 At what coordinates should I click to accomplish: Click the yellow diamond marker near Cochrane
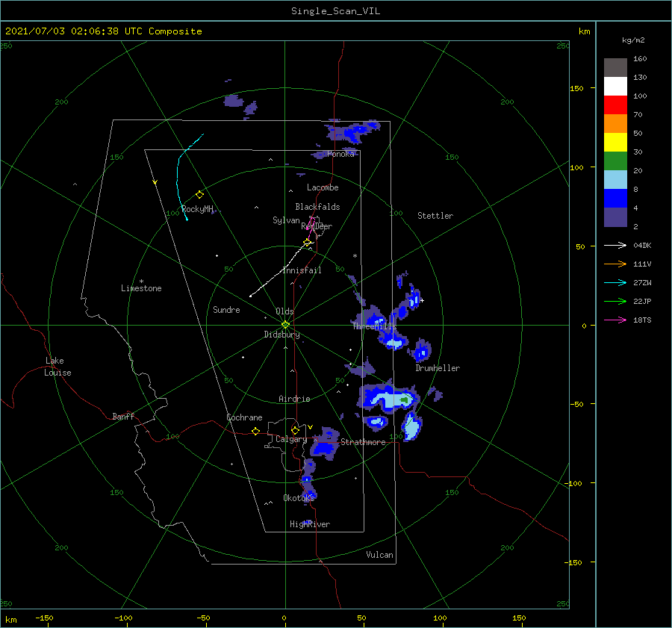coord(255,431)
